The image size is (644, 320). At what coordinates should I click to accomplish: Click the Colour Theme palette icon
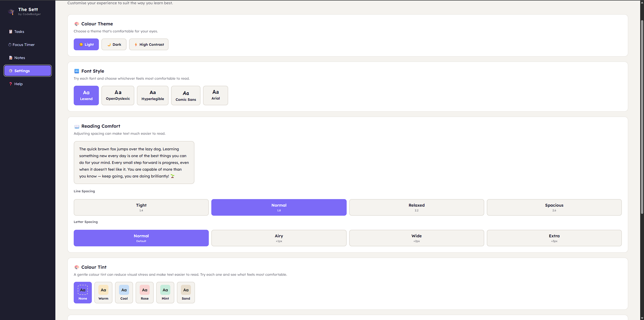[77, 24]
